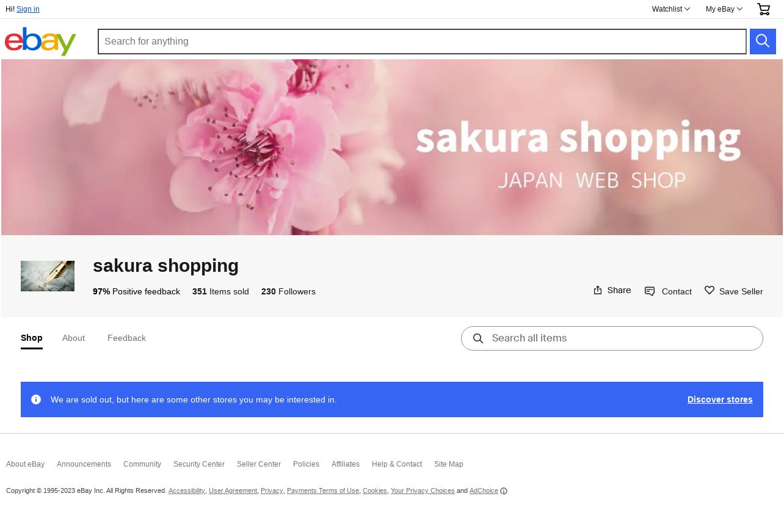Image resolution: width=784 pixels, height=532 pixels.
Task: Click the blue search magnifier button
Action: tap(763, 42)
